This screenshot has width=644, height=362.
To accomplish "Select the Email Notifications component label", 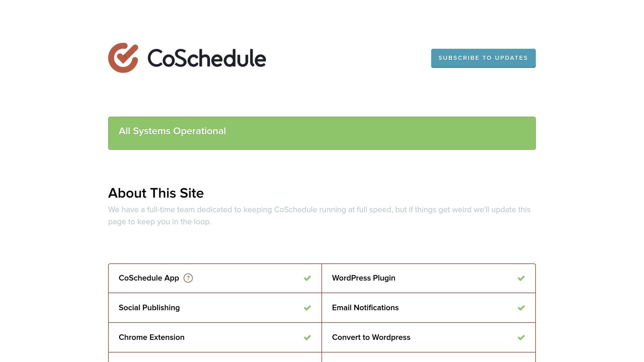I will tap(365, 308).
